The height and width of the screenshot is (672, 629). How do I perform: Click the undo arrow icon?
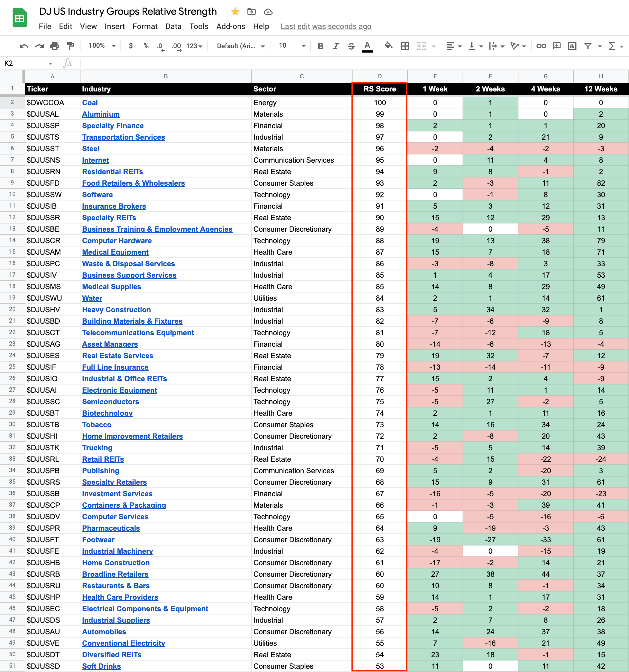pos(24,46)
